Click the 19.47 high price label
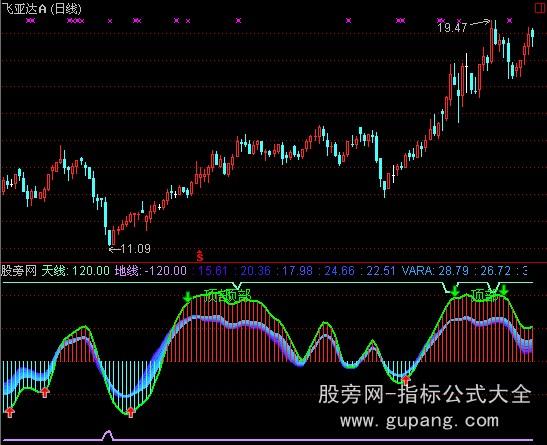This screenshot has width=547, height=445. click(452, 27)
